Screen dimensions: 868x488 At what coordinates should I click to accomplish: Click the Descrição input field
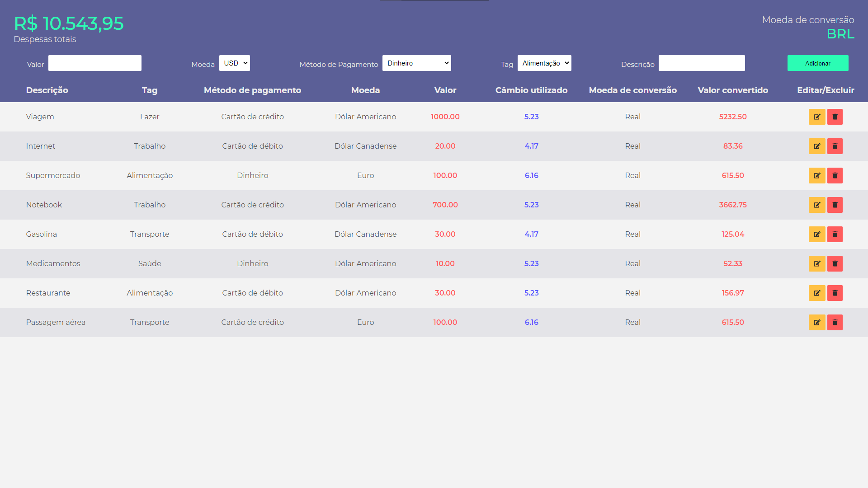pyautogui.click(x=702, y=63)
